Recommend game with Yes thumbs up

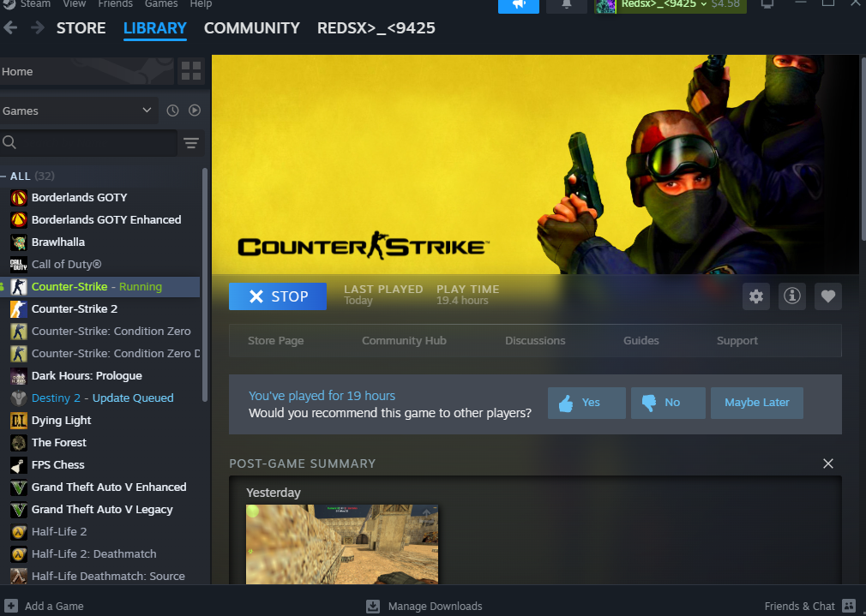pos(586,403)
